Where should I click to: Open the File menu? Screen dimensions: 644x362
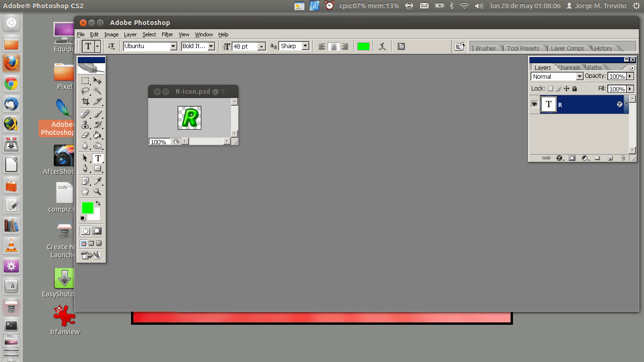point(81,34)
